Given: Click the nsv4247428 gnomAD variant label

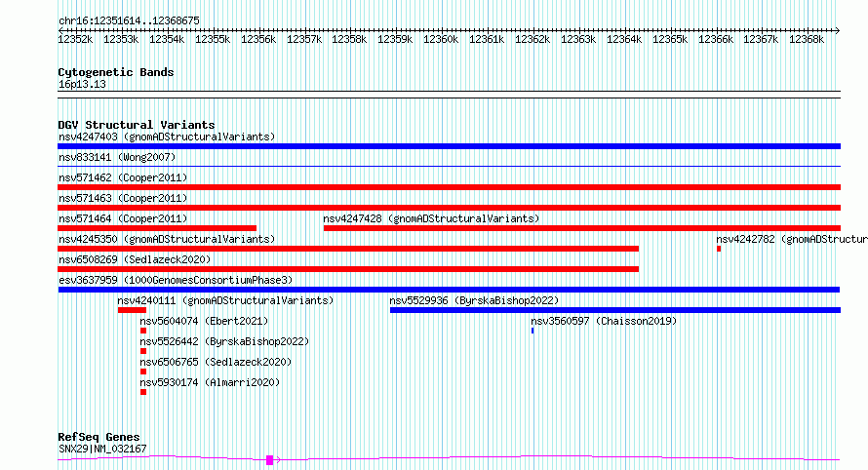Looking at the screenshot, I should (431, 218).
